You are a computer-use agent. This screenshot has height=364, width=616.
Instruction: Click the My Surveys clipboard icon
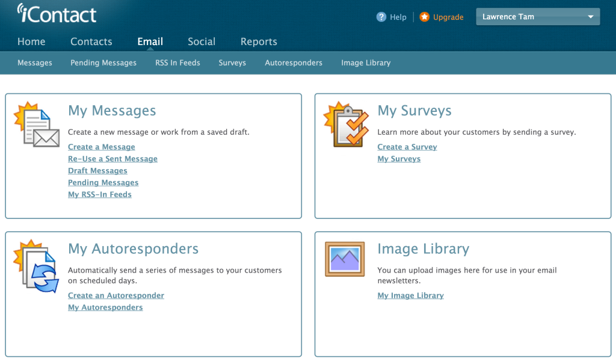[x=346, y=125]
